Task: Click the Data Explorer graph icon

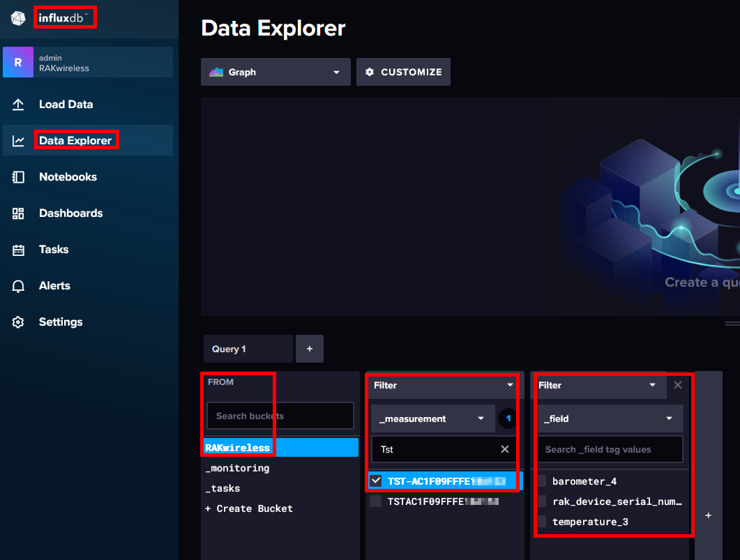Action: tap(18, 141)
